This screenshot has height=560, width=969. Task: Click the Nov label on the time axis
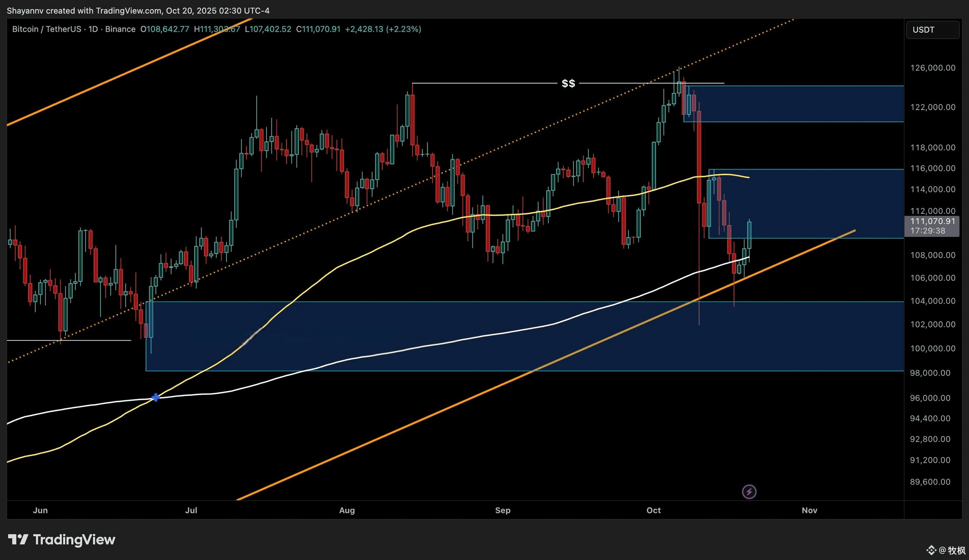pos(809,510)
